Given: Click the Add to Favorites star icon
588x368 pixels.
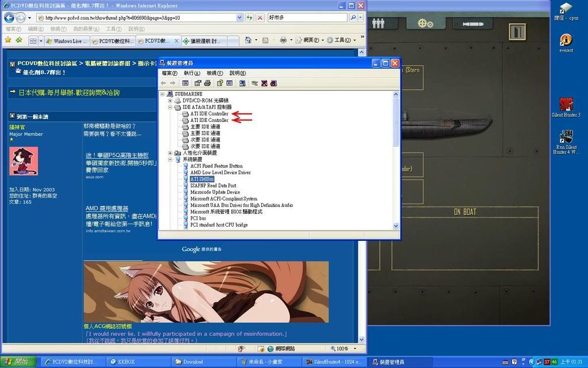Looking at the screenshot, I should pyautogui.click(x=19, y=40).
